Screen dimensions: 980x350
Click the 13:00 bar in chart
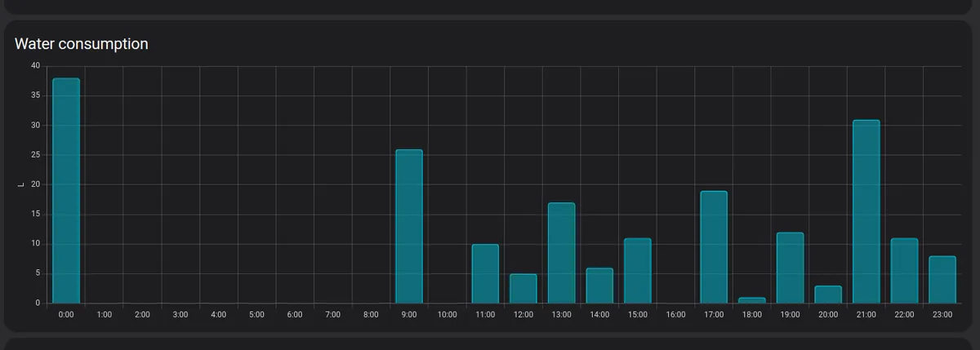(x=562, y=253)
